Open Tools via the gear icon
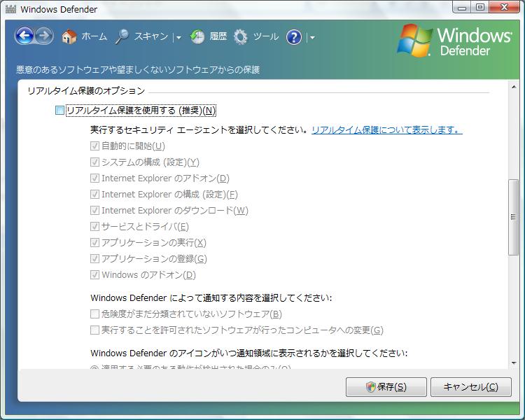 point(240,36)
